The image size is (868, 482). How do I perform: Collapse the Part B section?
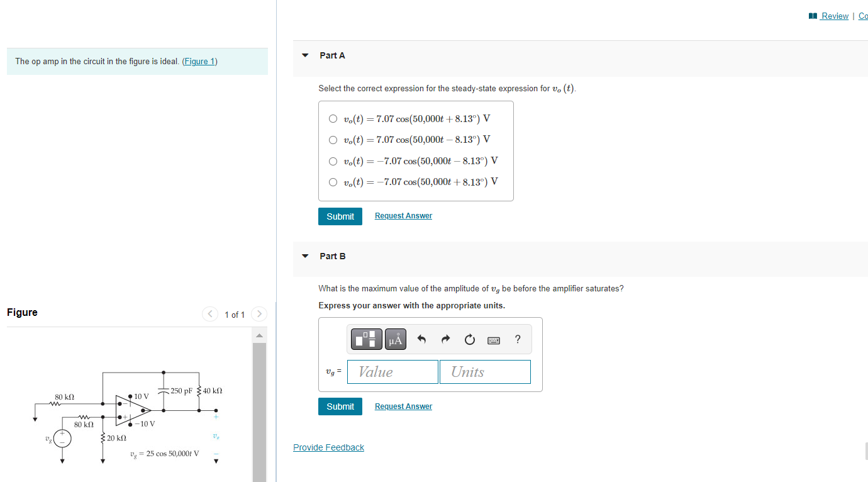[x=305, y=256]
